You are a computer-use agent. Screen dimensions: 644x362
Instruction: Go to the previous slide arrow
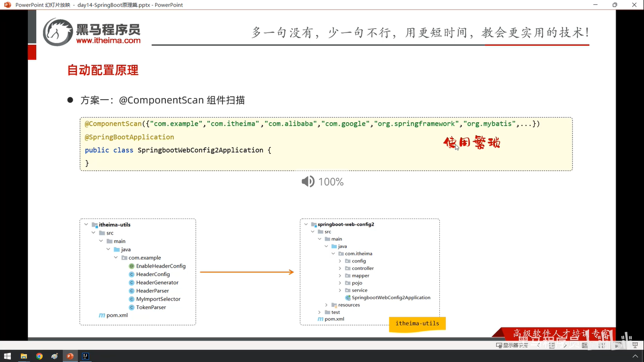tap(538, 345)
